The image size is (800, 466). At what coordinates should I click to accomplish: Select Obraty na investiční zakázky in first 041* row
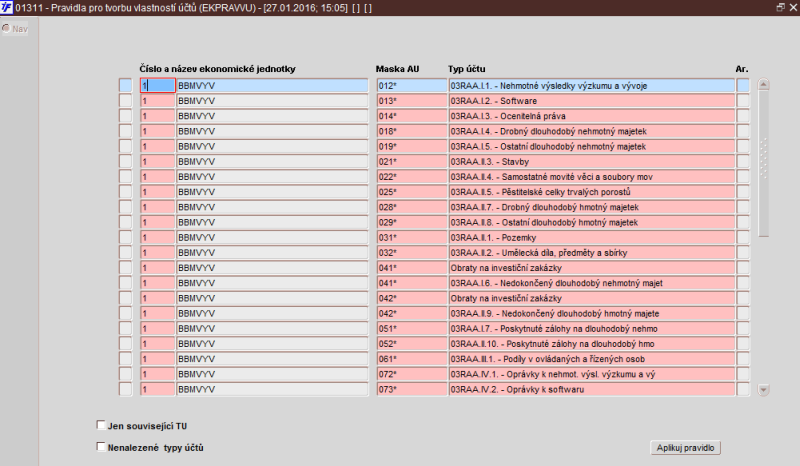point(592,267)
